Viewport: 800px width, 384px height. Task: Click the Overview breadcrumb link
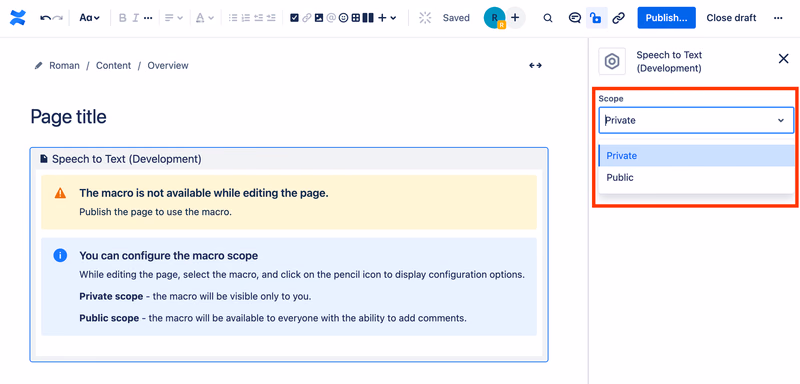[x=168, y=65]
